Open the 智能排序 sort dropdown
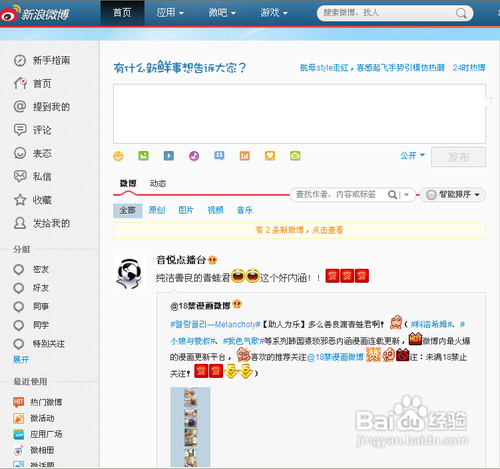Image resolution: width=500 pixels, height=469 pixels. click(453, 195)
